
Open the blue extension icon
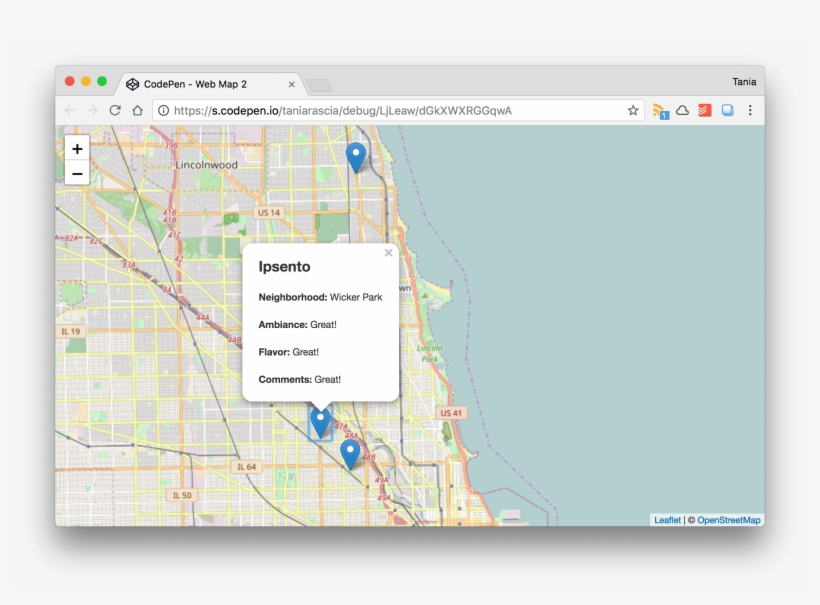click(727, 110)
